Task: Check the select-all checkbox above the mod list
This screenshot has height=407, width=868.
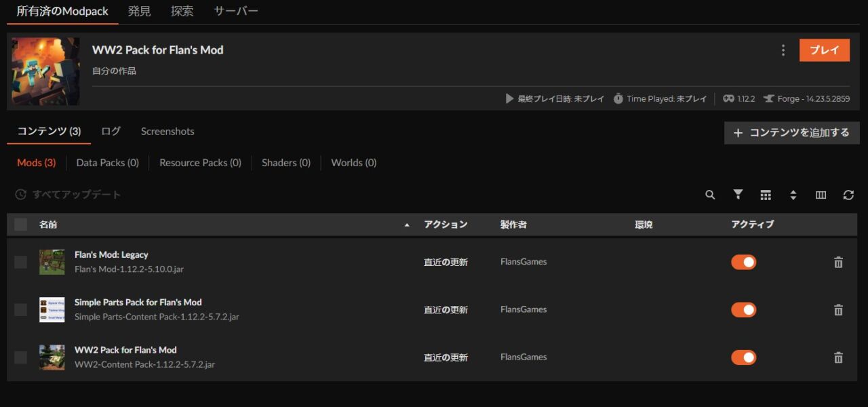Action: pyautogui.click(x=20, y=224)
